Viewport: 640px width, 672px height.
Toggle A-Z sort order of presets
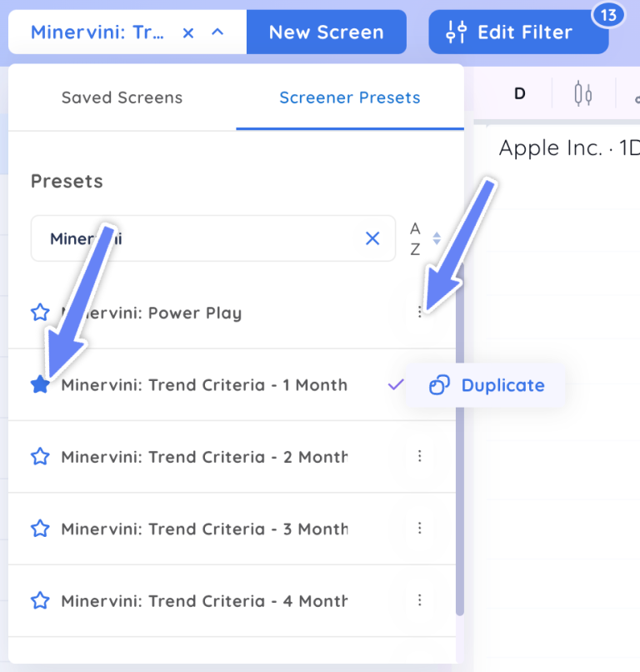(424, 239)
